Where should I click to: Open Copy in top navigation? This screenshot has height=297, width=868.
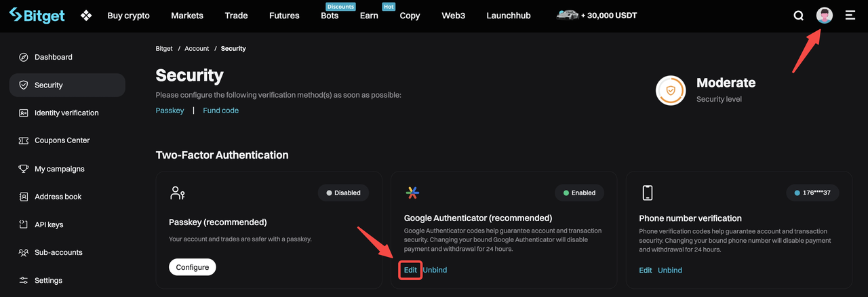click(x=410, y=16)
